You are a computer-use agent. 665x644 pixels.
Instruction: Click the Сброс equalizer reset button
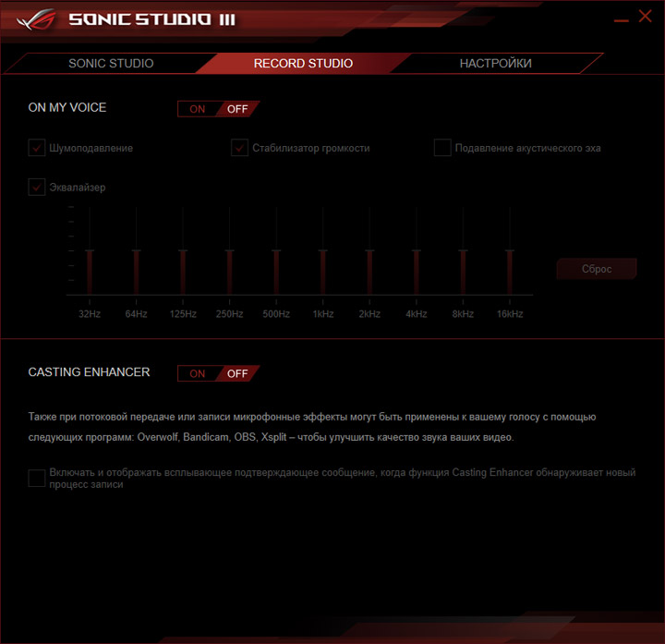coord(597,269)
